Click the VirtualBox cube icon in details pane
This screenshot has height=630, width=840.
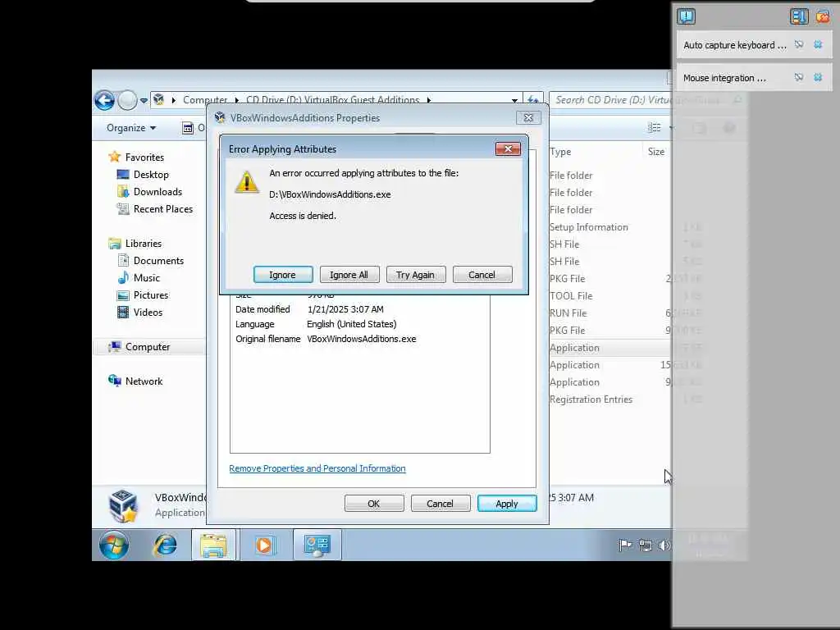[x=123, y=505]
